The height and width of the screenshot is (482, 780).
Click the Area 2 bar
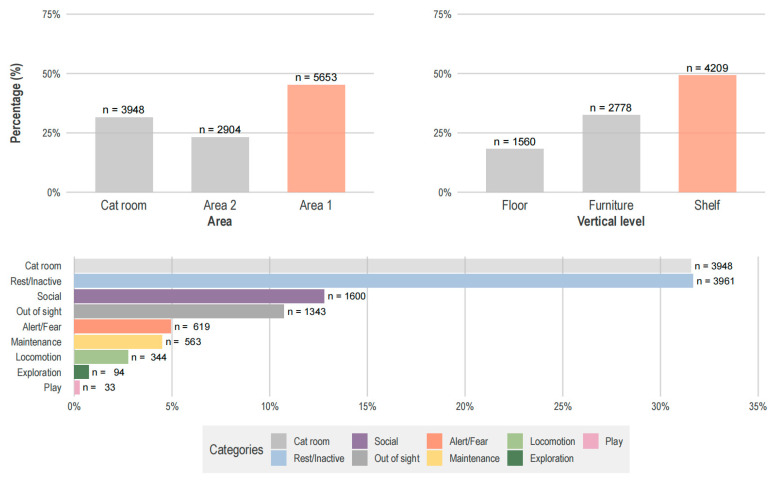point(220,165)
